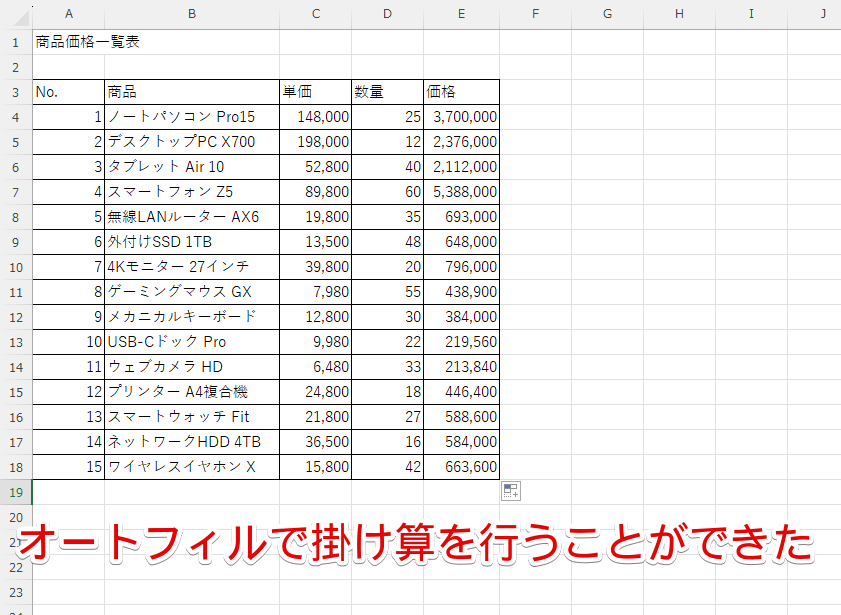Select row 19 header
Viewport: 841px width, 615px height.
pos(16,492)
